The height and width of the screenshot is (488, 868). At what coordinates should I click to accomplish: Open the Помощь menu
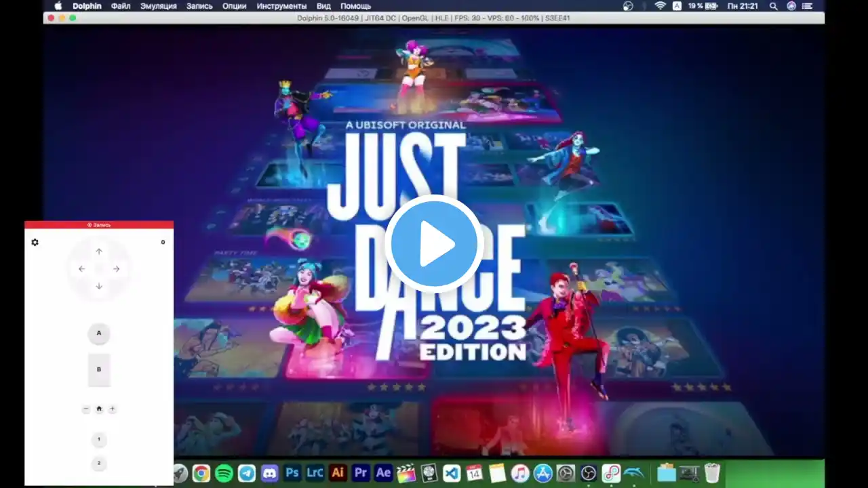coord(355,6)
